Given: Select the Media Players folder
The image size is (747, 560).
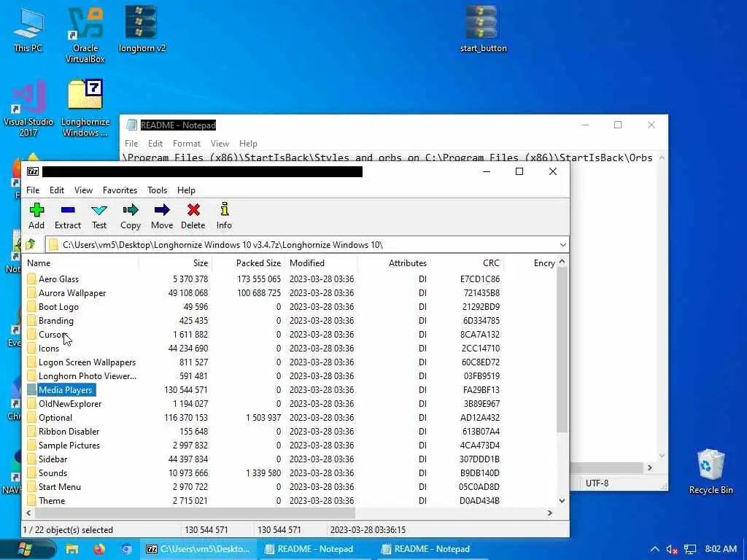Looking at the screenshot, I should (65, 389).
